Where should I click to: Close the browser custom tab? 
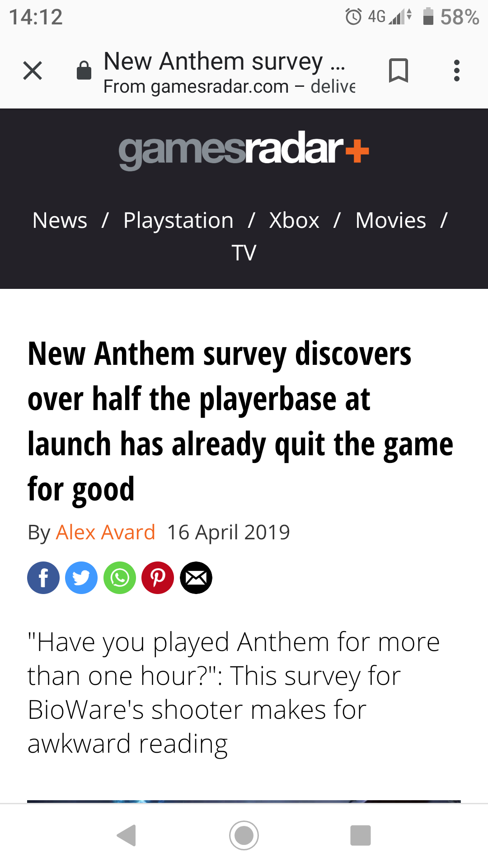click(33, 71)
